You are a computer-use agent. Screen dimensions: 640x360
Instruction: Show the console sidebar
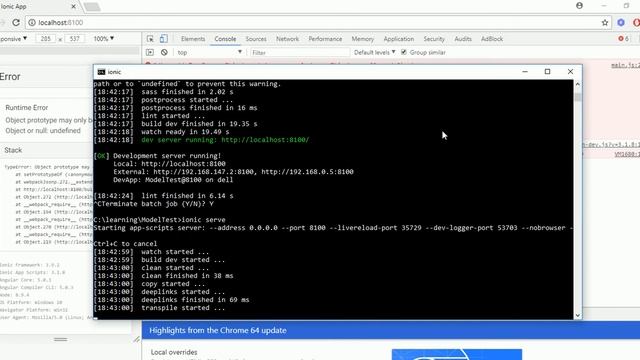[150, 52]
